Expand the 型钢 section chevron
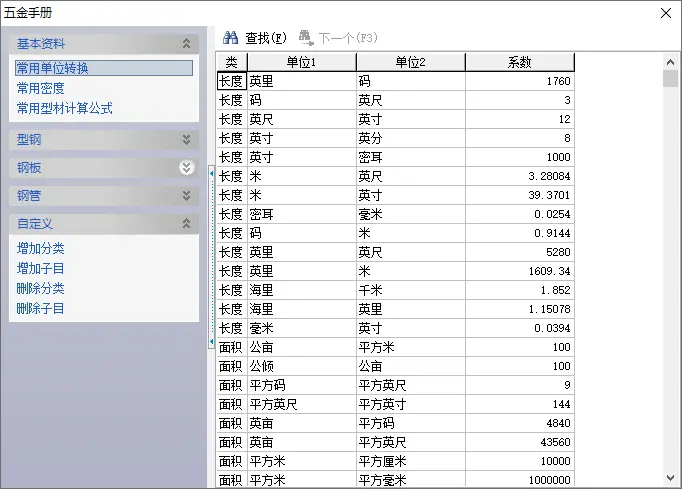The width and height of the screenshot is (682, 489). coord(187,140)
